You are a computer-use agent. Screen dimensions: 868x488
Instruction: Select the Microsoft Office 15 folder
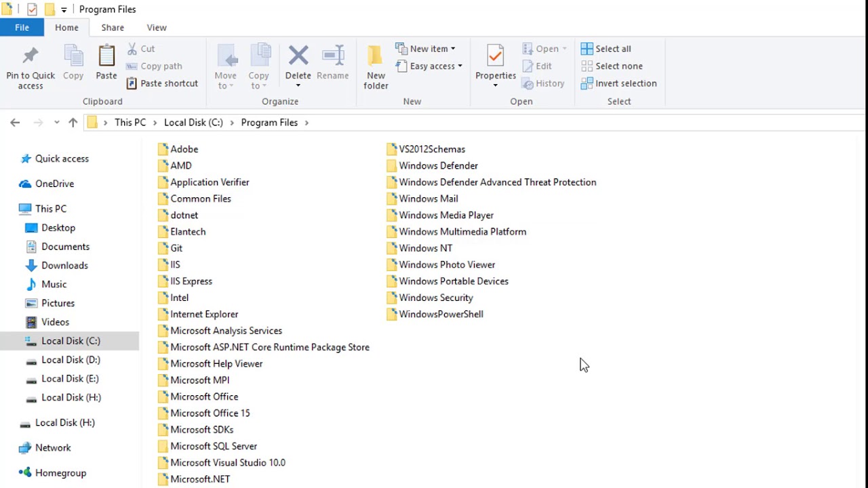[203, 413]
